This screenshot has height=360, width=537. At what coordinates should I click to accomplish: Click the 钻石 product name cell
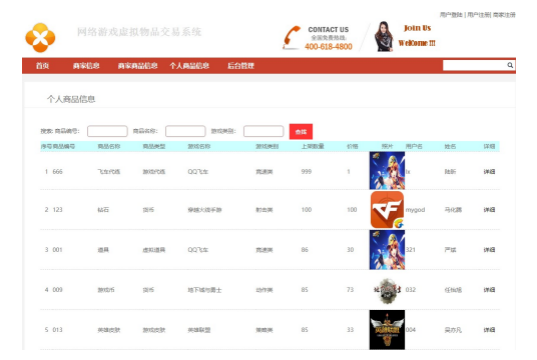point(103,210)
